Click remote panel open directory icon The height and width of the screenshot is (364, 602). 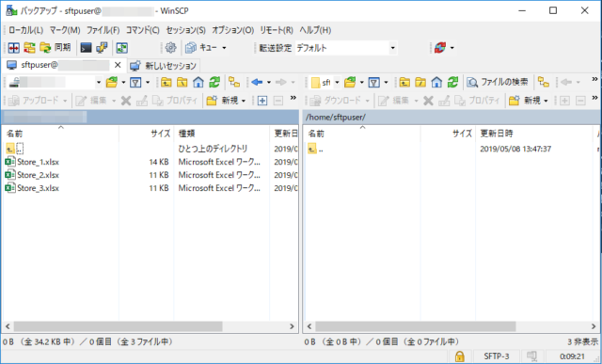350,82
